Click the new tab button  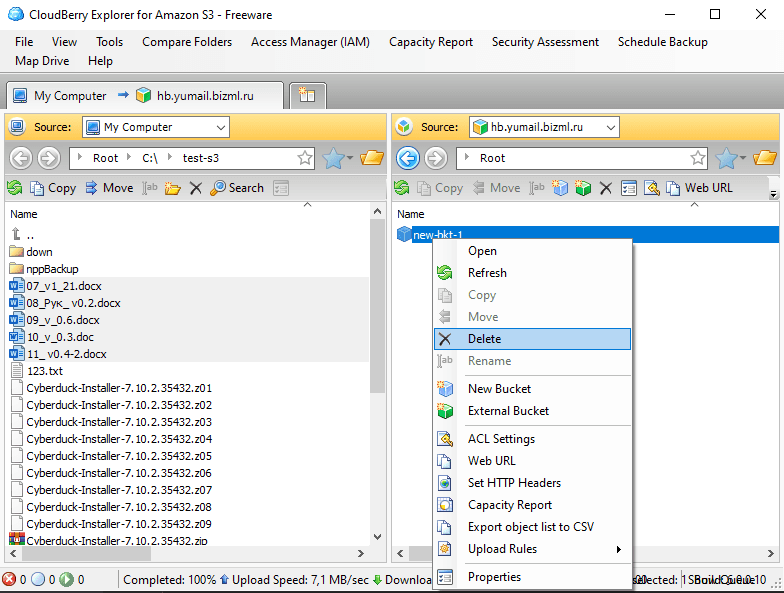tap(308, 96)
